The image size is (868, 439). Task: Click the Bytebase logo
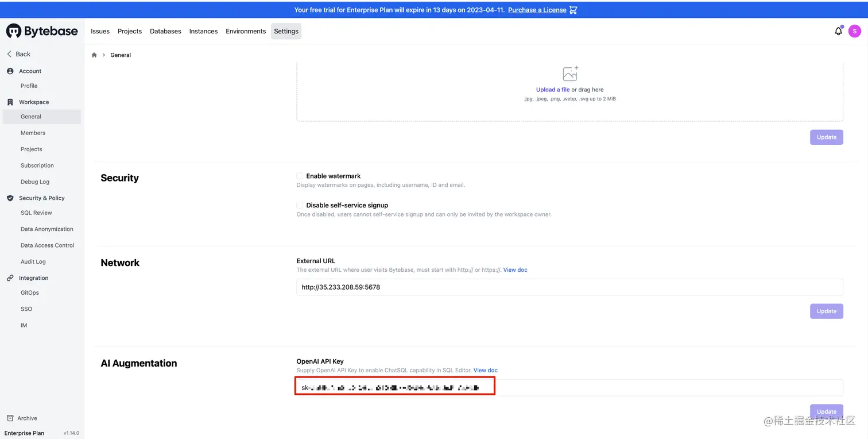click(x=42, y=31)
